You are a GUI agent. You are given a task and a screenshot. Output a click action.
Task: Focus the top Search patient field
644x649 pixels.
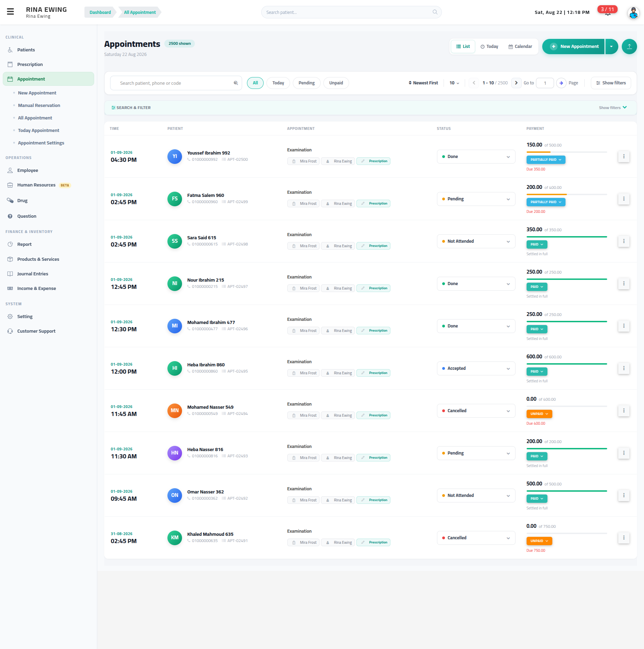coord(351,12)
